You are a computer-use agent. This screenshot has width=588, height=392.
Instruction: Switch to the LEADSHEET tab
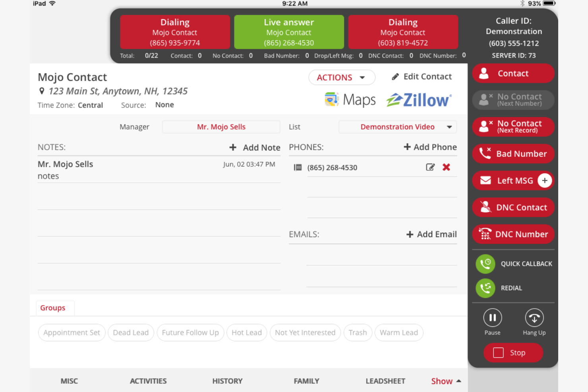(385, 381)
